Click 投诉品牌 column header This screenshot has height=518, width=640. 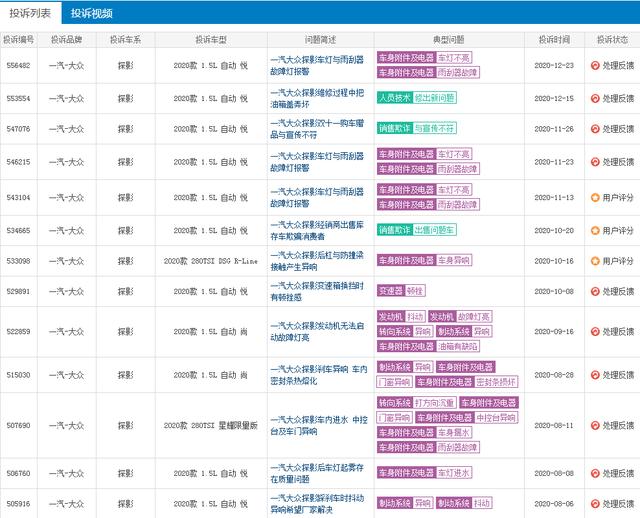67,40
